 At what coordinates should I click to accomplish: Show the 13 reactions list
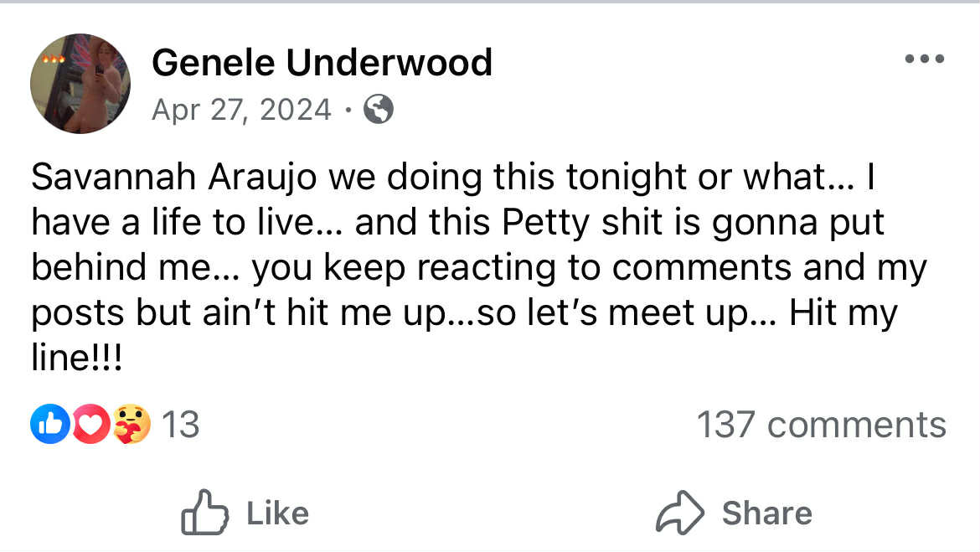point(180,425)
